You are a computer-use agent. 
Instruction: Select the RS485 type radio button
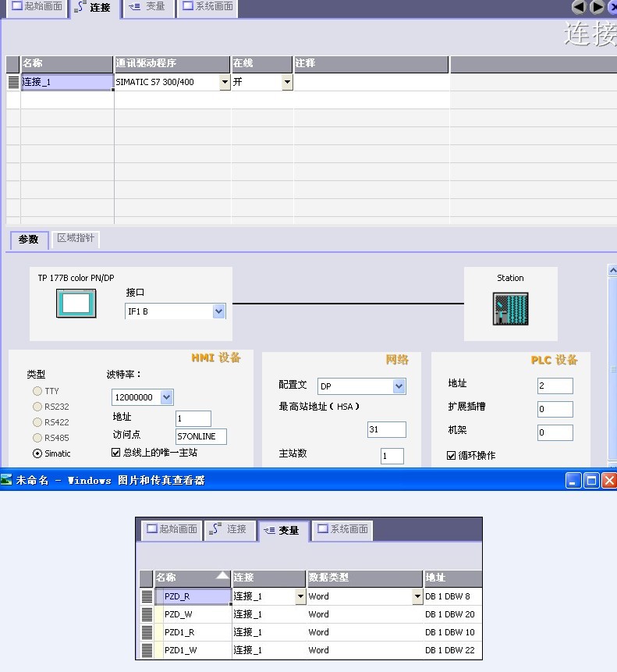pos(37,438)
